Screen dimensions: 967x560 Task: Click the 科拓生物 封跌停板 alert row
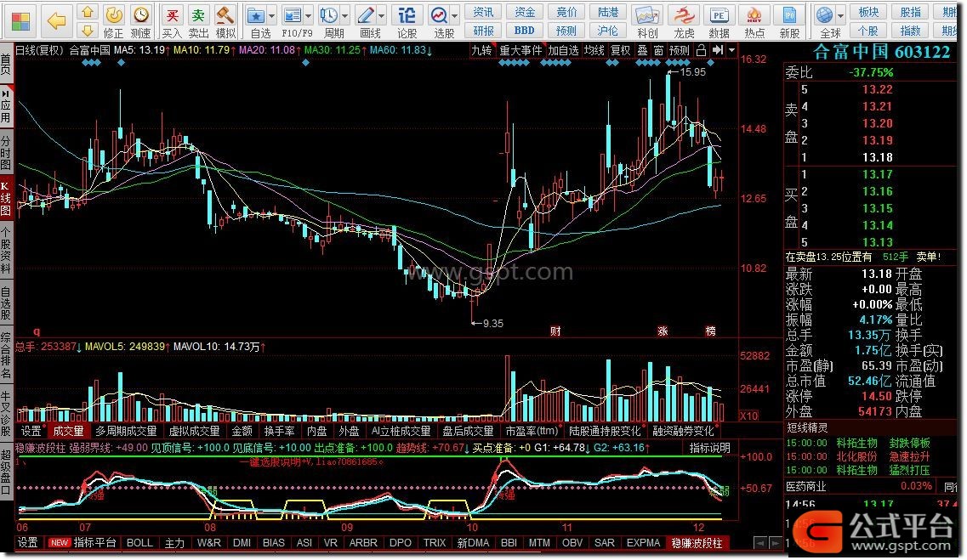tap(857, 443)
